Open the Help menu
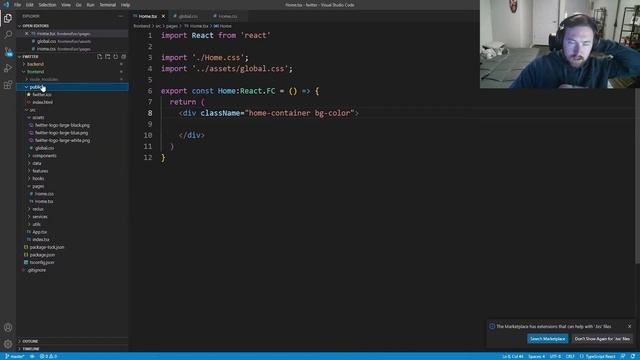This screenshot has width=640, height=360. (x=125, y=5)
